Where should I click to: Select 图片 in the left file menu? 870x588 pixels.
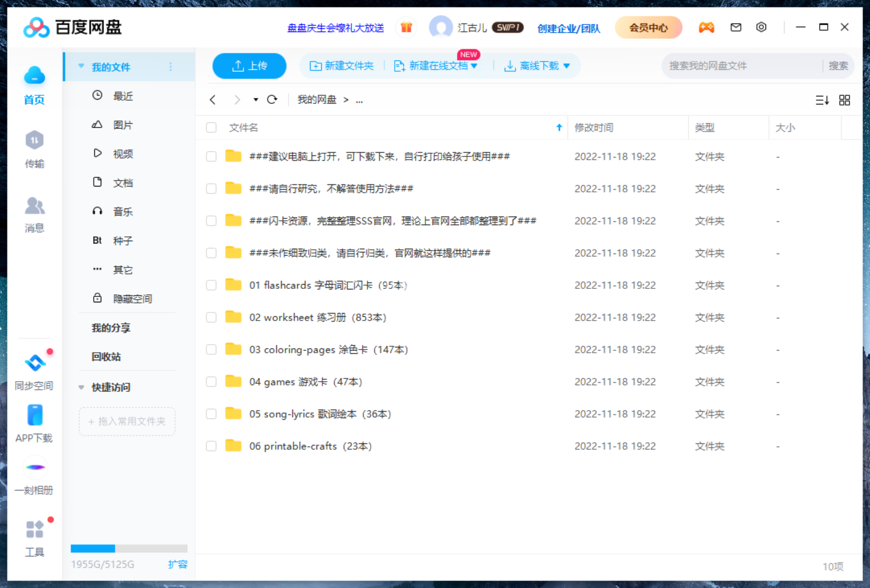click(123, 125)
